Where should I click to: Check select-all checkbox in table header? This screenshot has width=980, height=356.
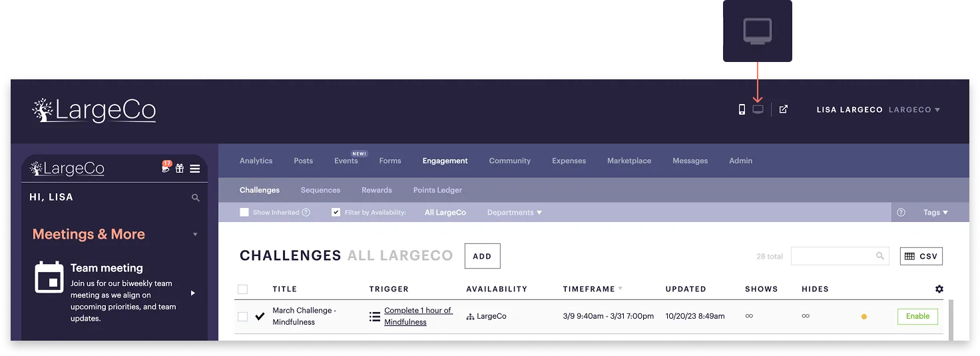(243, 289)
